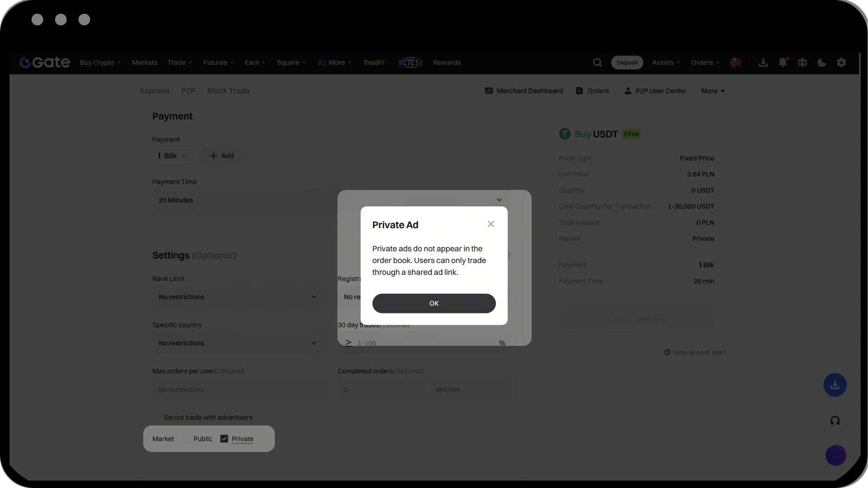868x488 pixels.
Task: Open the headset support icon
Action: pyautogui.click(x=835, y=421)
